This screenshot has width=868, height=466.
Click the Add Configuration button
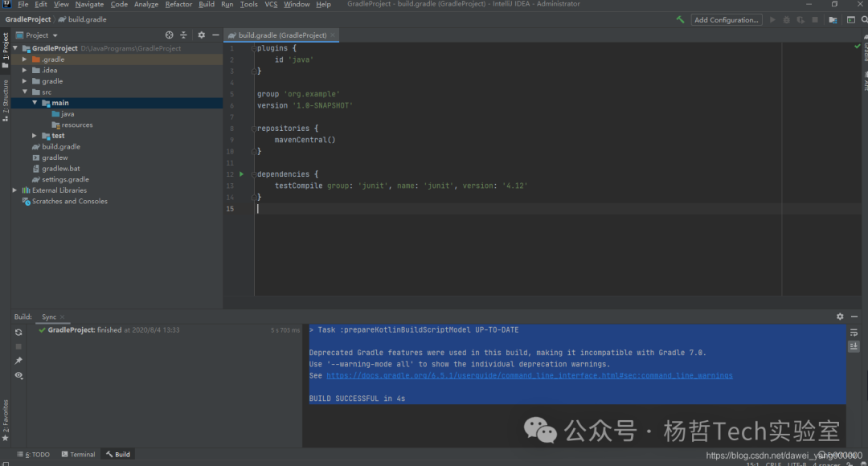(726, 19)
